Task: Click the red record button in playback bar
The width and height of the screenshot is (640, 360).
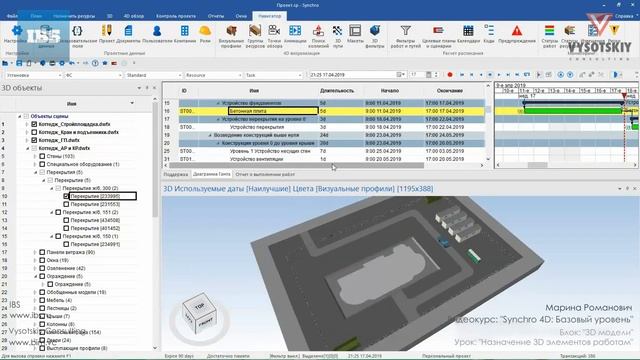Action: pyautogui.click(x=450, y=75)
